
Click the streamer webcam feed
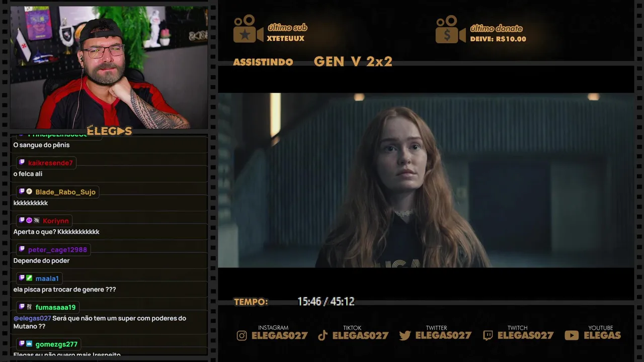click(x=109, y=67)
